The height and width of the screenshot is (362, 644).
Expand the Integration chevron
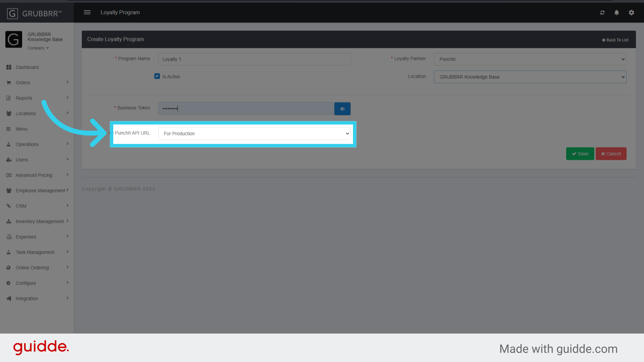[x=67, y=298]
